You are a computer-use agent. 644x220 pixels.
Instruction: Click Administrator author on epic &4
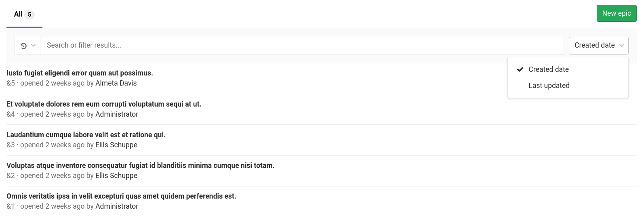(117, 114)
